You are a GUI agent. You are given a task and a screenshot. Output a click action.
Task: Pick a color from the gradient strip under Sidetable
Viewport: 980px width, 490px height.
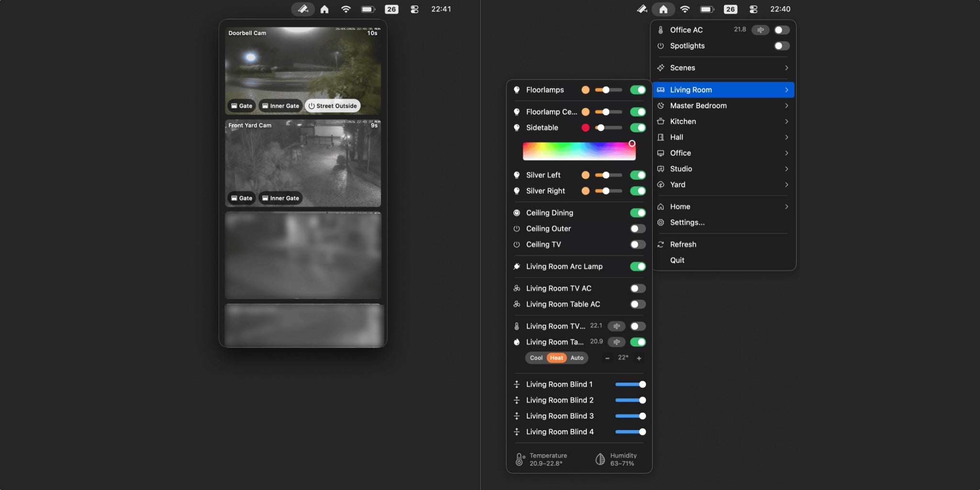(x=579, y=150)
